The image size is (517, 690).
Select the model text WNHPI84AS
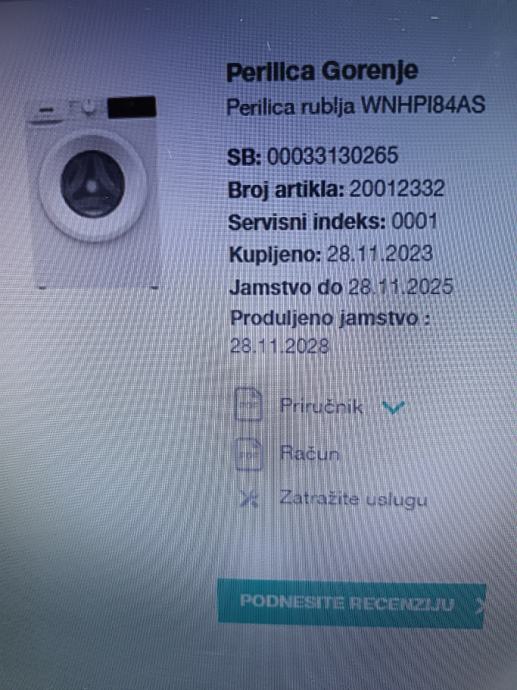coord(423,105)
